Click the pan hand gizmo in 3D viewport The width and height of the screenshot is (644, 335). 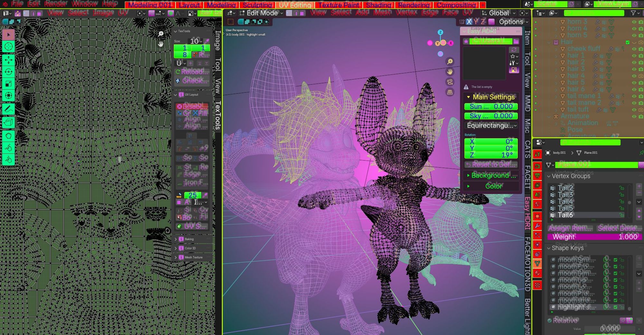pos(450,72)
